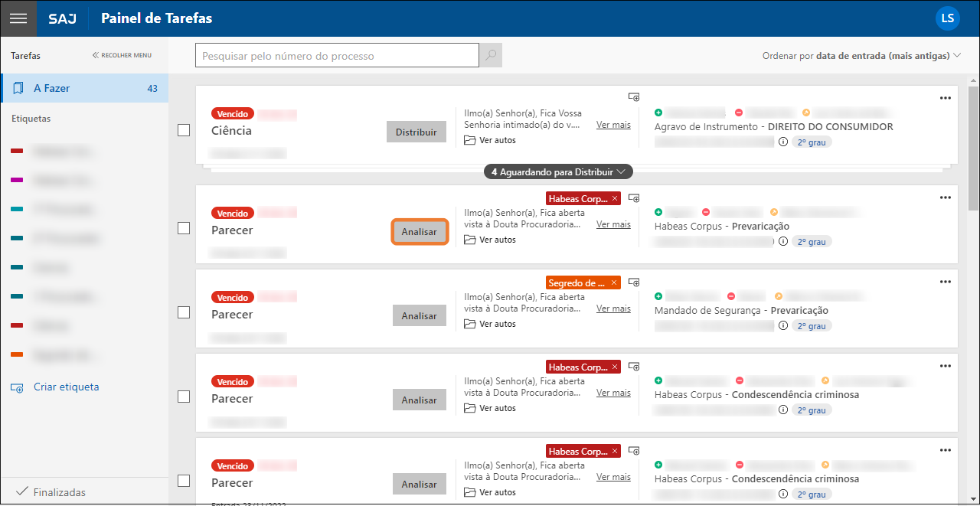Image resolution: width=980 pixels, height=506 pixels.
Task: Click Ver mais on Ciência task
Action: 613,125
